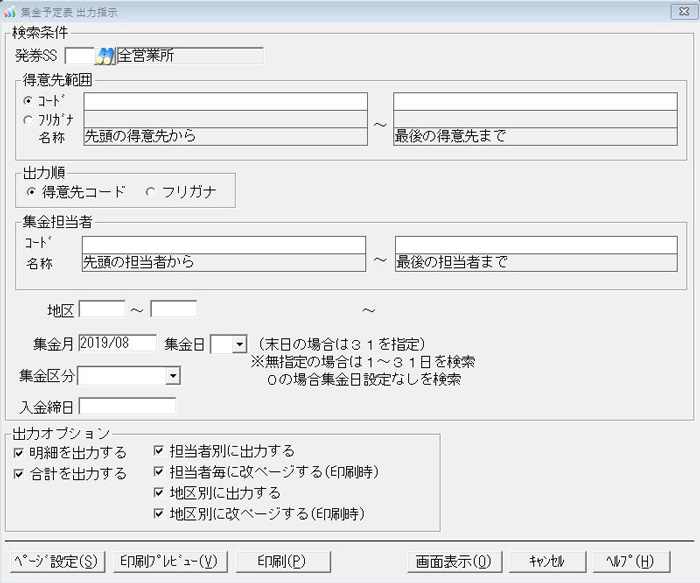Click 画面表示(O) to display results
Image resolution: width=700 pixels, height=583 pixels.
click(x=453, y=560)
